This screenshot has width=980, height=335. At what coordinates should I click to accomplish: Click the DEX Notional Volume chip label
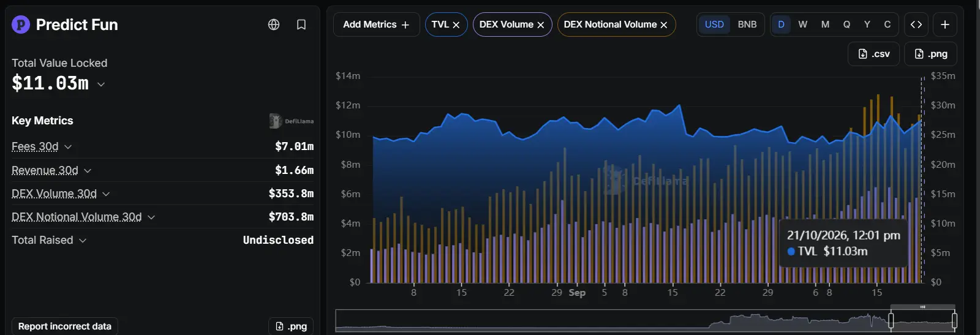pyautogui.click(x=610, y=24)
